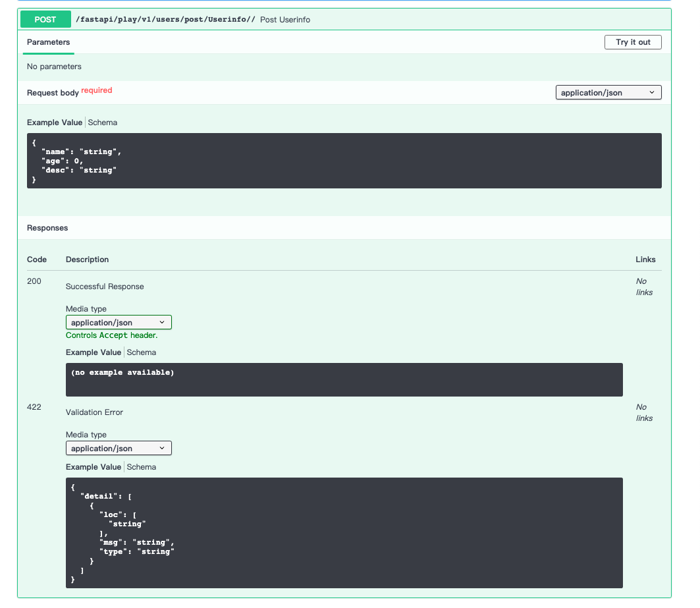Click the green POST method badge
This screenshot has height=608, width=700.
click(45, 19)
